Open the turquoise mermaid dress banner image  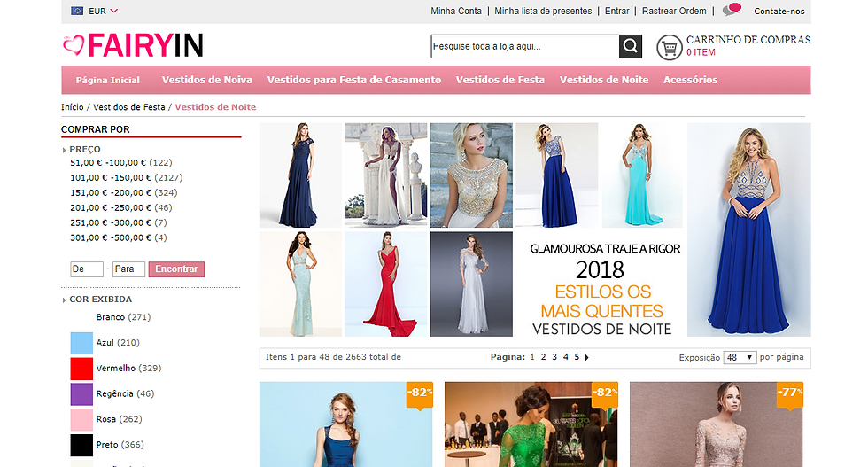[x=642, y=175]
